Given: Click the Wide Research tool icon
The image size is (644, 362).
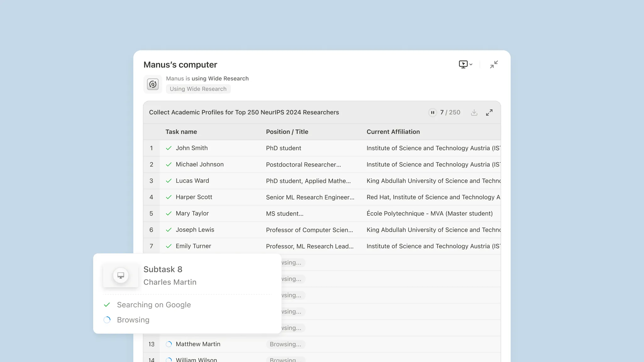Looking at the screenshot, I should click(153, 84).
